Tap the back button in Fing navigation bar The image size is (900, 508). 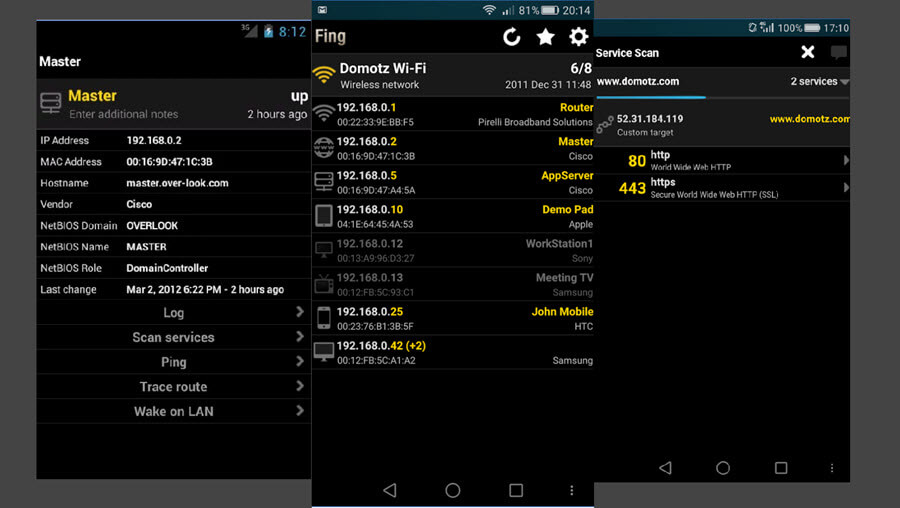pos(390,490)
